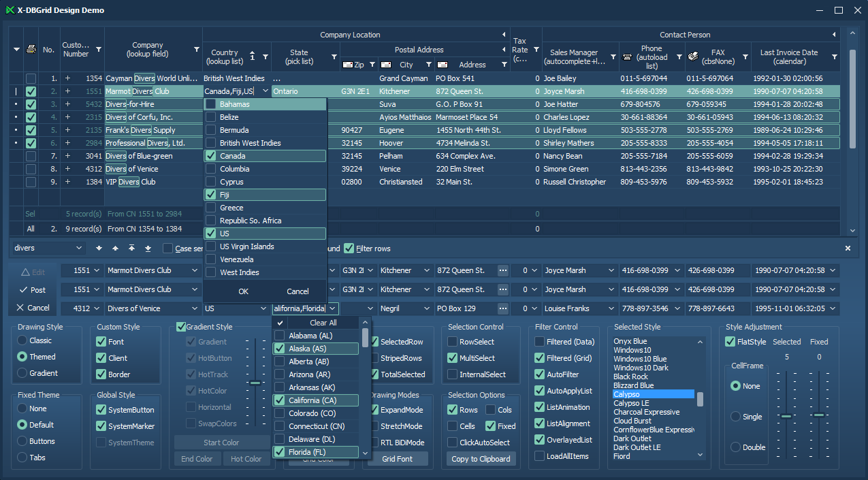Click the Last Invoice Date filter icon

[835, 57]
